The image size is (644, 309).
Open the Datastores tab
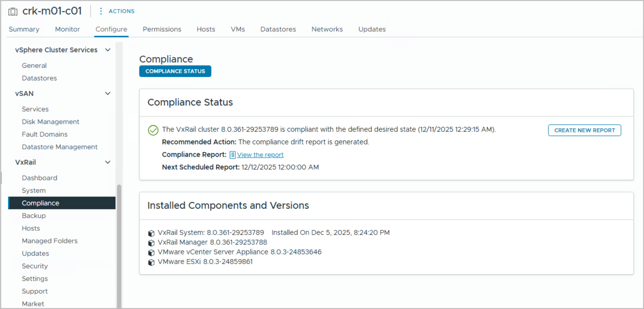[278, 29]
